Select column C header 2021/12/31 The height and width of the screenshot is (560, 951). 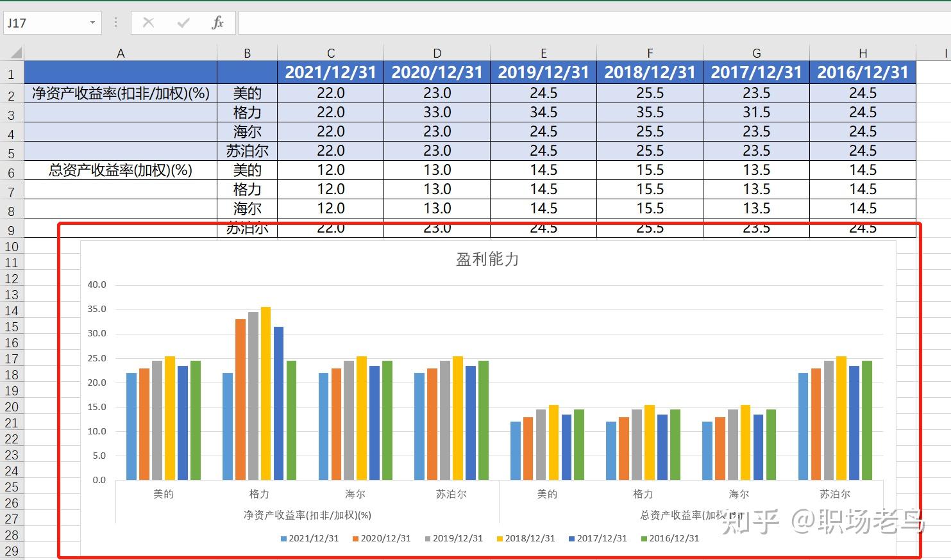pyautogui.click(x=330, y=53)
